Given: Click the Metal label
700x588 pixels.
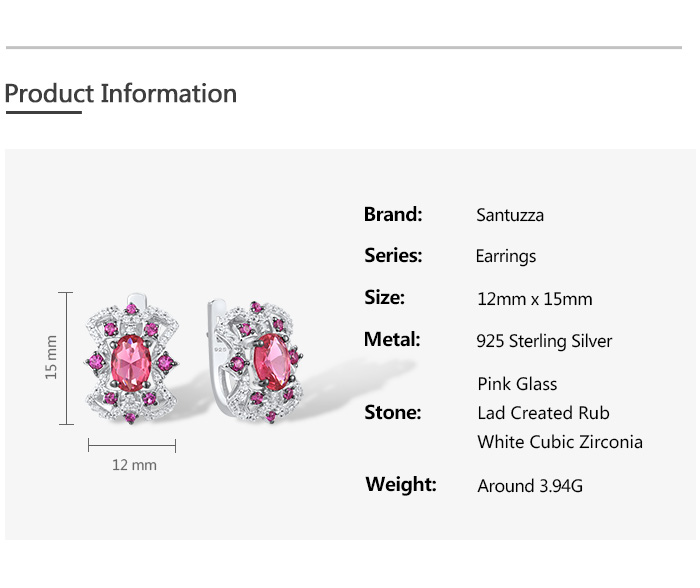Looking at the screenshot, I should 392,339.
